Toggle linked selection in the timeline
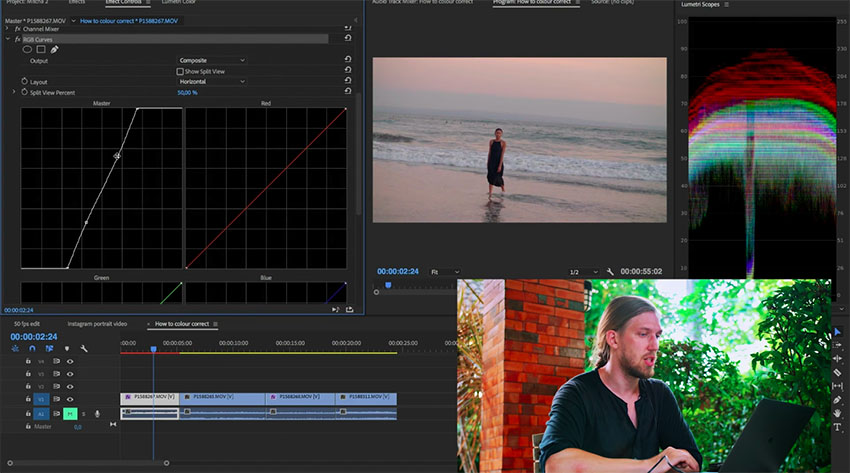Image resolution: width=850 pixels, height=473 pixels. [49, 348]
